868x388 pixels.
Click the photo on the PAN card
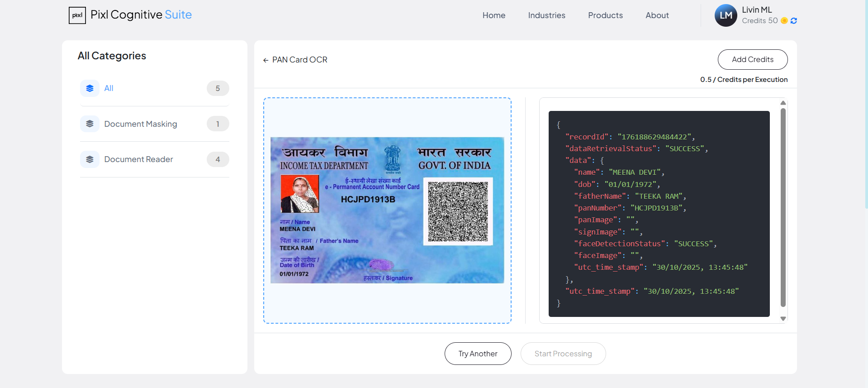300,194
